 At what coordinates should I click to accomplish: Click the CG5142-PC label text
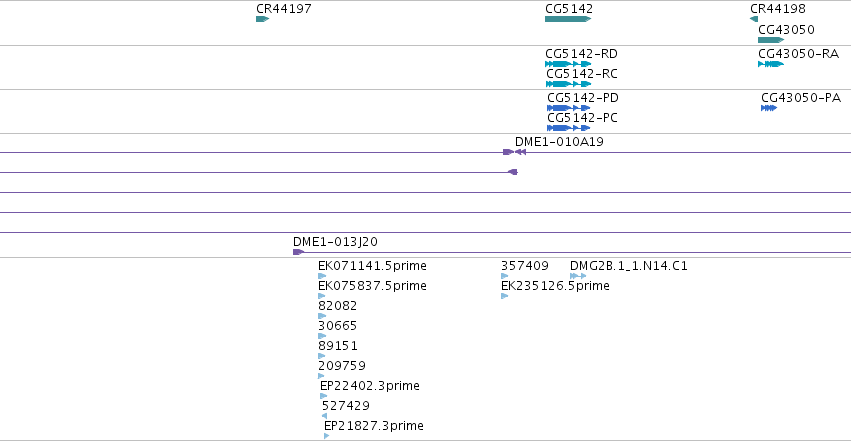(582, 118)
